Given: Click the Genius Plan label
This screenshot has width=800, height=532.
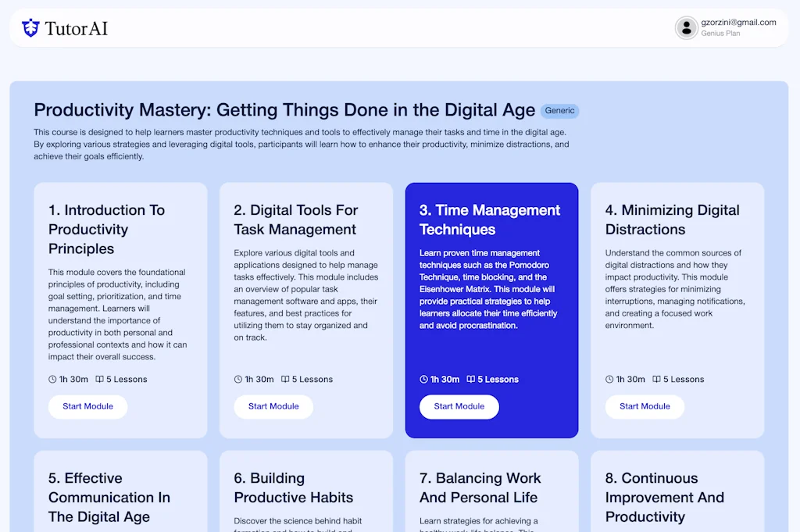Looking at the screenshot, I should tap(720, 33).
